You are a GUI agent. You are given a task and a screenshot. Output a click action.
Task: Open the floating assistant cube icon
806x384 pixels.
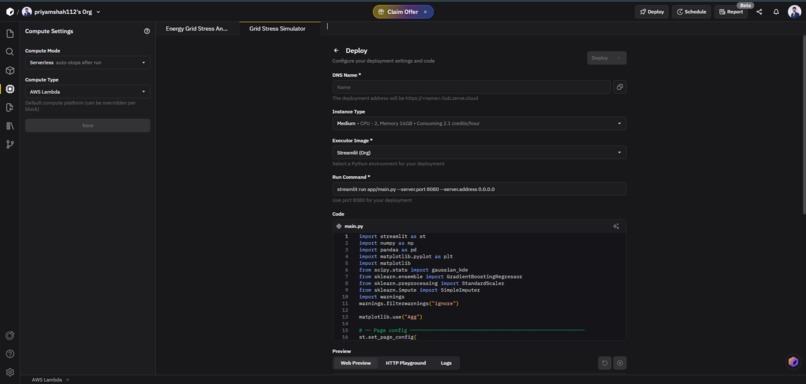coord(793,362)
